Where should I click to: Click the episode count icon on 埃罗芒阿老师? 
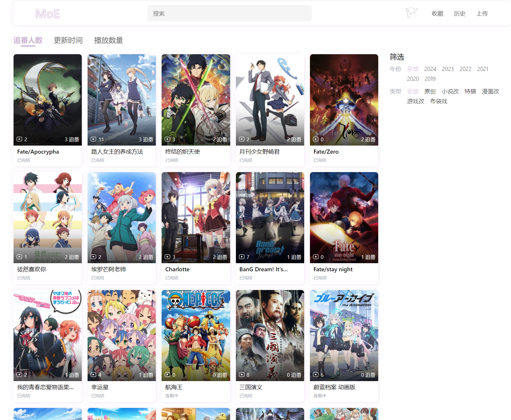[x=93, y=257]
